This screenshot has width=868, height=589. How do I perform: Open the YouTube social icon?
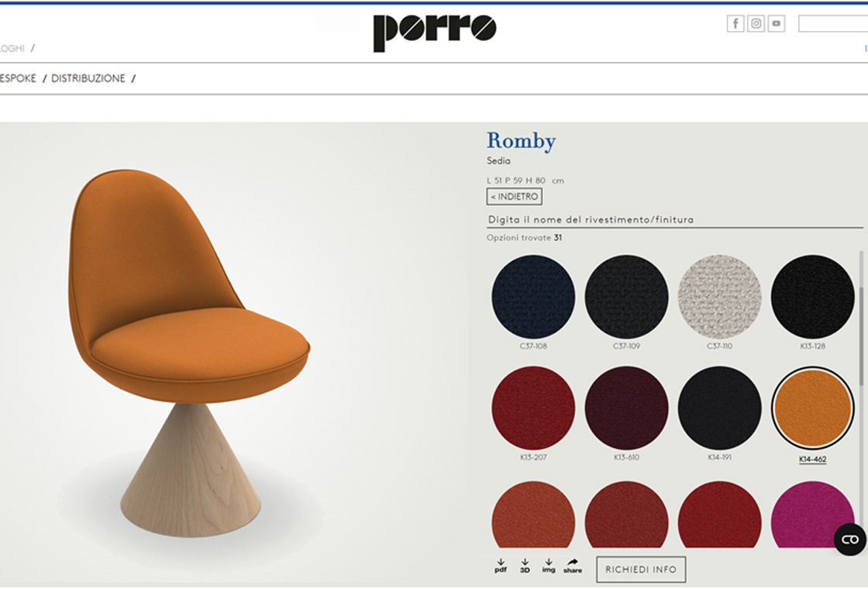coord(776,23)
